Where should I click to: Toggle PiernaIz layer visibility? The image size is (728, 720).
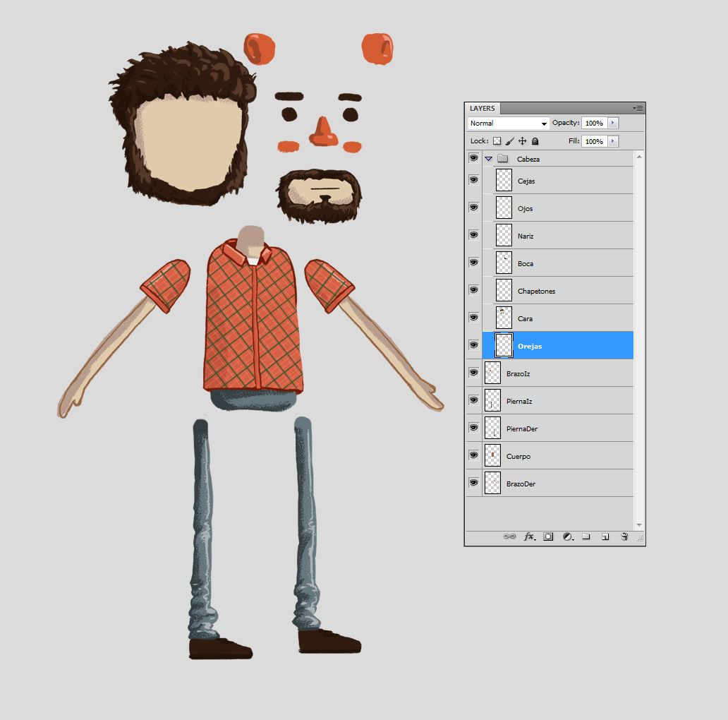[473, 400]
